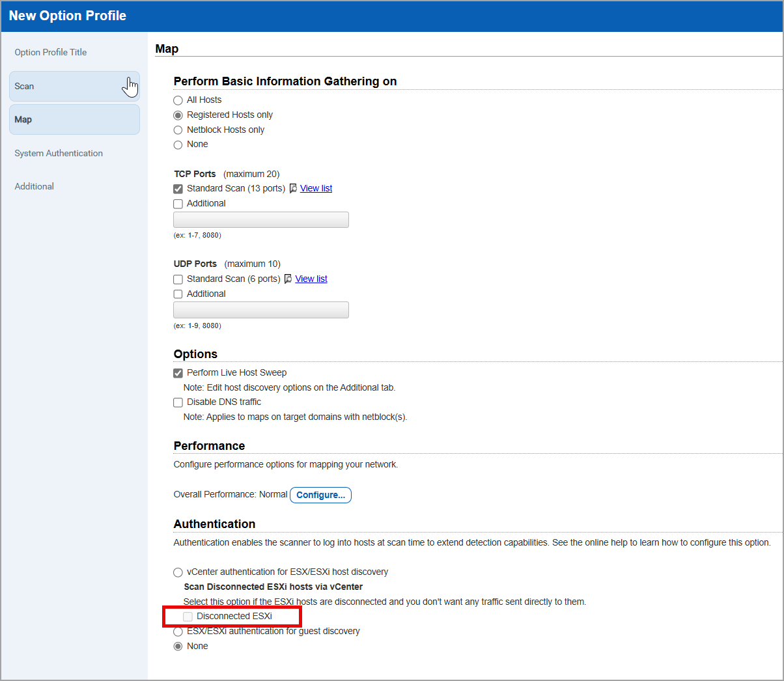Image resolution: width=784 pixels, height=681 pixels.
Task: Choose vCenter authentication for ESX/ESXi host discovery
Action: tap(178, 572)
